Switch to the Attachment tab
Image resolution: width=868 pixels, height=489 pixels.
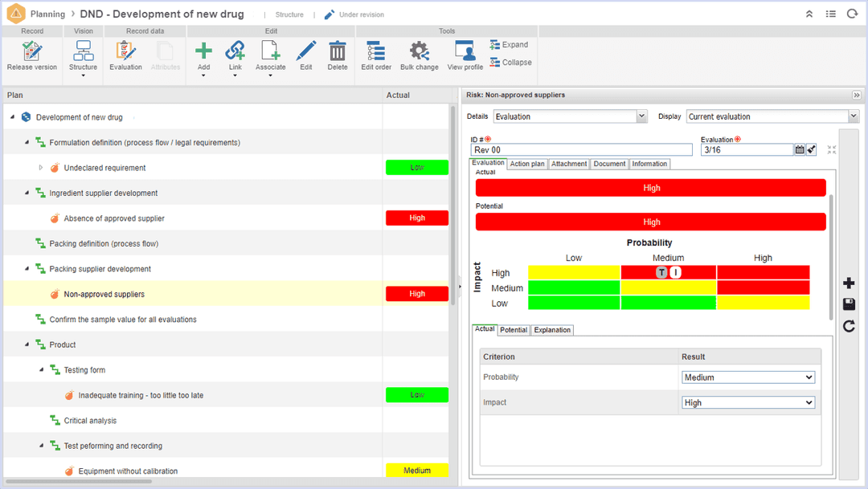(x=568, y=164)
